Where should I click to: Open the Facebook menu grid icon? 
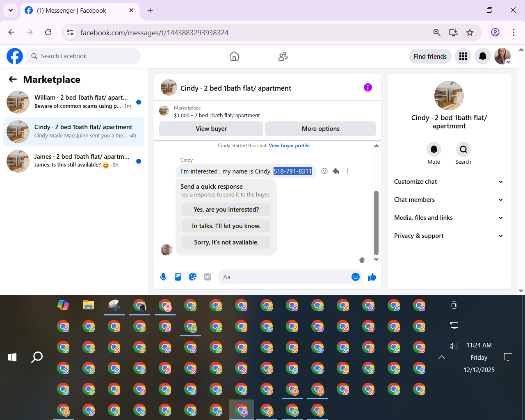(463, 56)
